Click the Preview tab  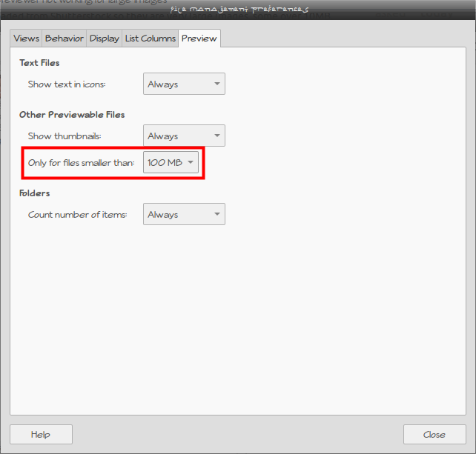[x=199, y=39]
